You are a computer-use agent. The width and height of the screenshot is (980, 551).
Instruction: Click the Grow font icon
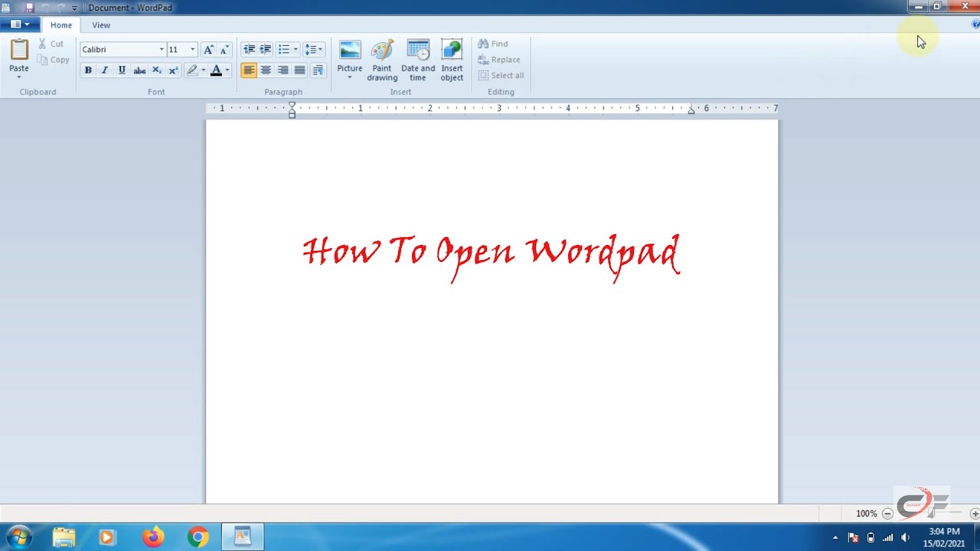click(x=208, y=50)
